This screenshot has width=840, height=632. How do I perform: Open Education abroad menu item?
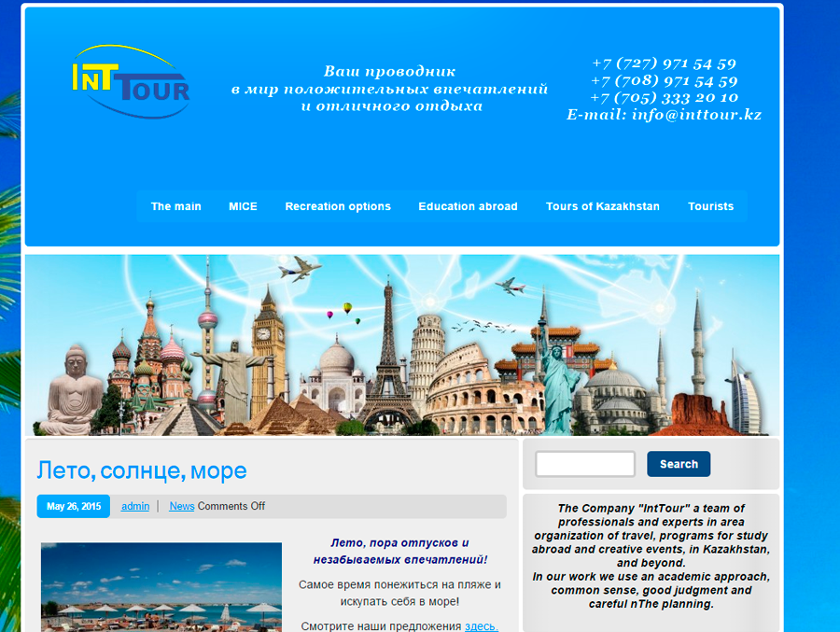468,206
